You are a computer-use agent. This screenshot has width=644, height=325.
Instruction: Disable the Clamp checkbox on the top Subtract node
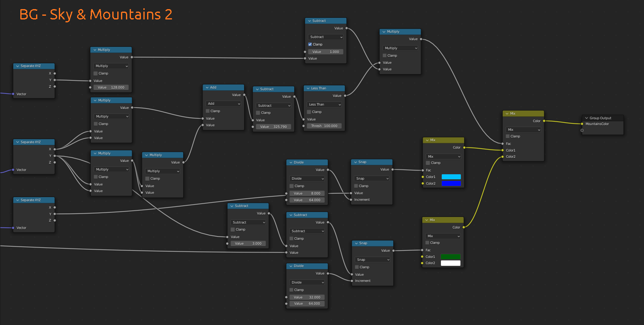point(309,44)
